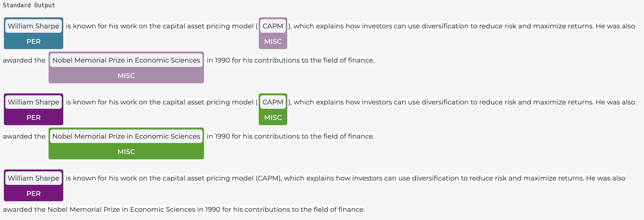Click the green MISC label under Nobel Prize
644x220 pixels.
pyautogui.click(x=126, y=152)
